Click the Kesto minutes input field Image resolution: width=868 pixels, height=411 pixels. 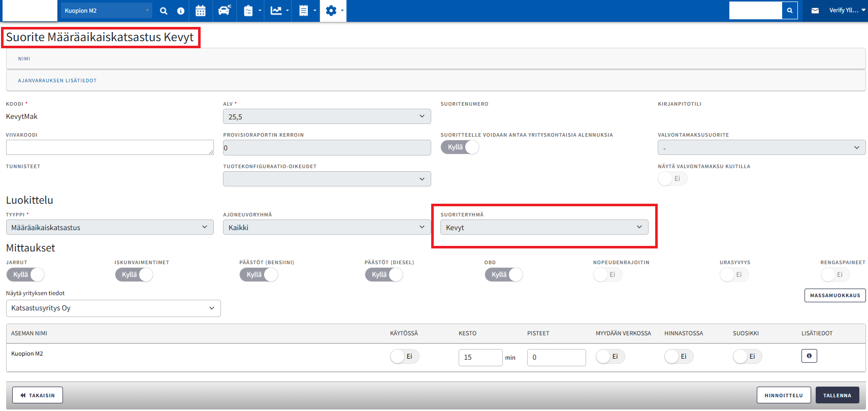(x=480, y=358)
